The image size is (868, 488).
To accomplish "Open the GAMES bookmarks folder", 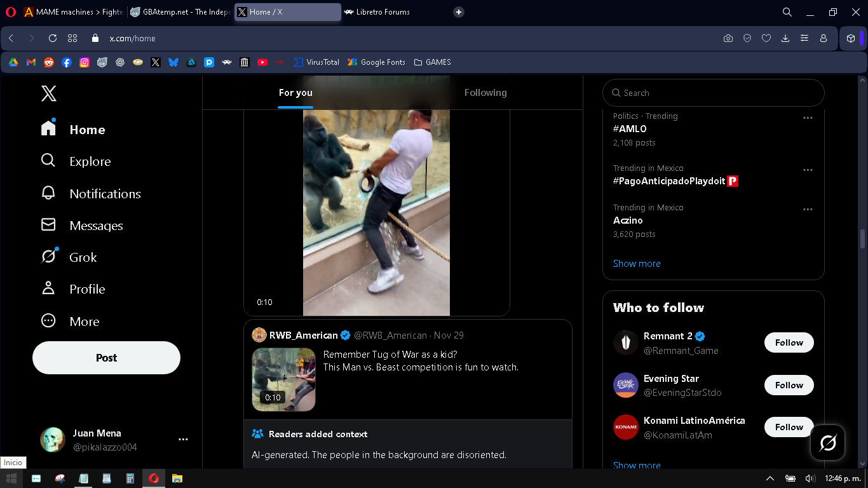I will tap(432, 62).
